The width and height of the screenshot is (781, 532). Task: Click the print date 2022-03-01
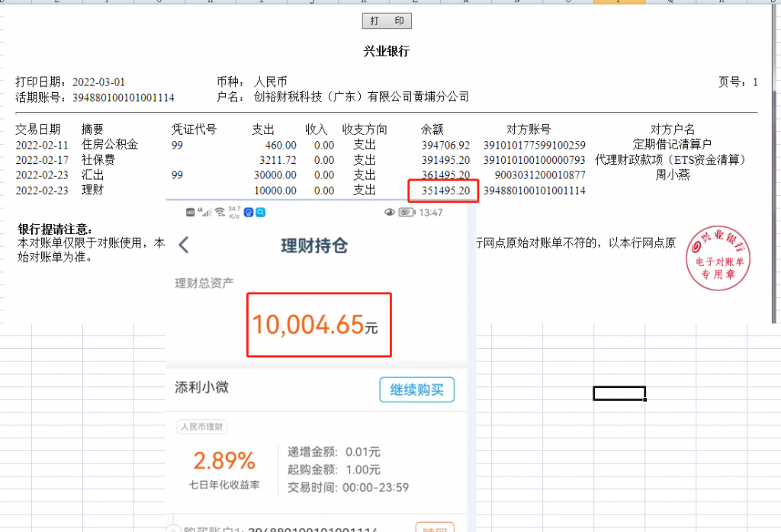pos(98,82)
